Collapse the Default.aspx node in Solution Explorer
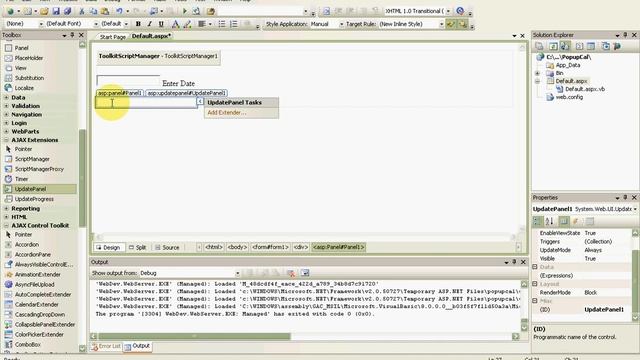 click(x=538, y=81)
